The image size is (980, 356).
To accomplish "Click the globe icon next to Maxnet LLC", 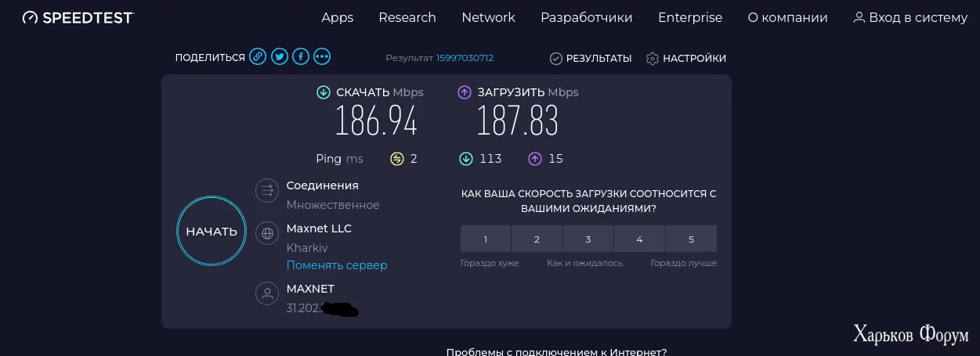I will coord(268,233).
